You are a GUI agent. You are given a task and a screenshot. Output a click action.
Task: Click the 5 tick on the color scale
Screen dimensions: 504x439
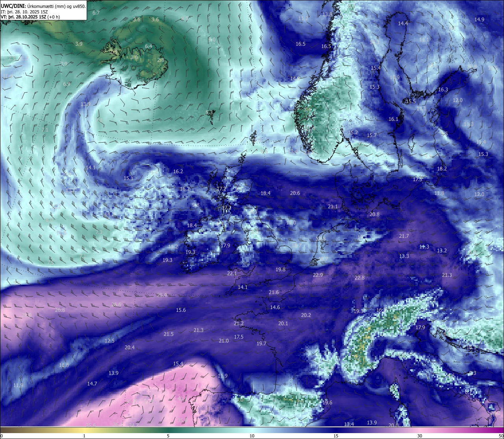(x=168, y=436)
